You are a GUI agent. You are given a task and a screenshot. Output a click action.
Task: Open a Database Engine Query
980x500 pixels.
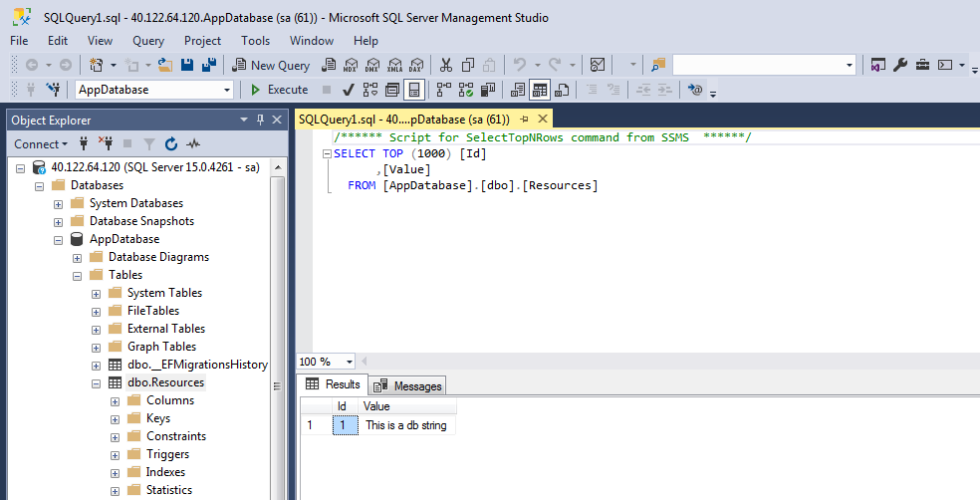(x=329, y=65)
